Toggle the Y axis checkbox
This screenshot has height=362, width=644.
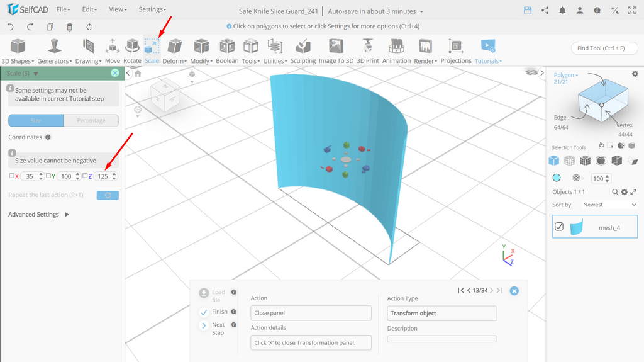click(x=48, y=176)
